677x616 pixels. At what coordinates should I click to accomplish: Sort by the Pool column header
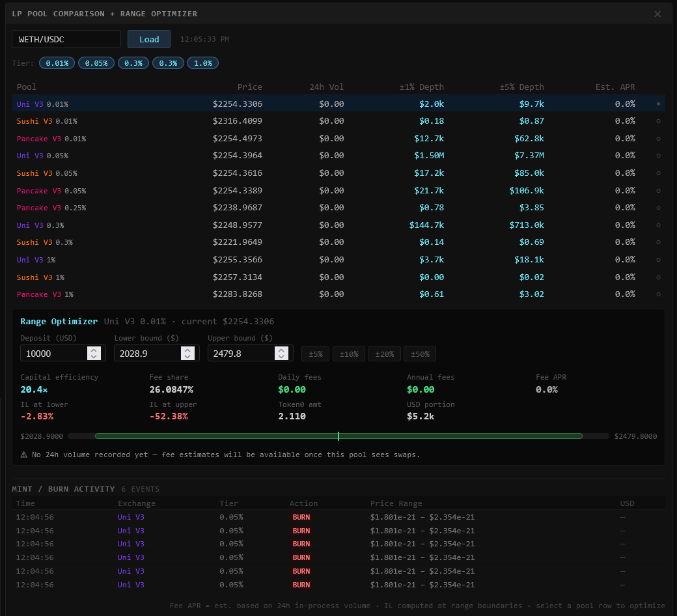pyautogui.click(x=26, y=87)
